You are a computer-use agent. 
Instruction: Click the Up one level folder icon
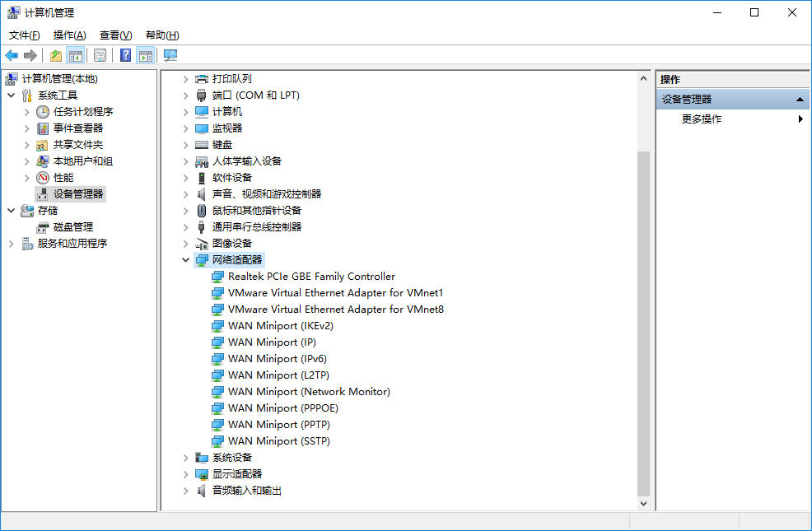pyautogui.click(x=55, y=55)
